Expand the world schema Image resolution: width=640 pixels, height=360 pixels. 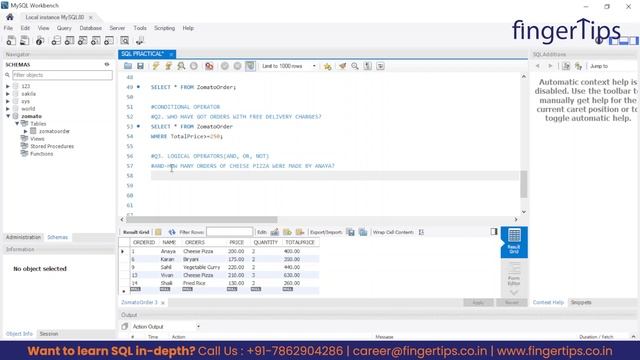[8, 109]
